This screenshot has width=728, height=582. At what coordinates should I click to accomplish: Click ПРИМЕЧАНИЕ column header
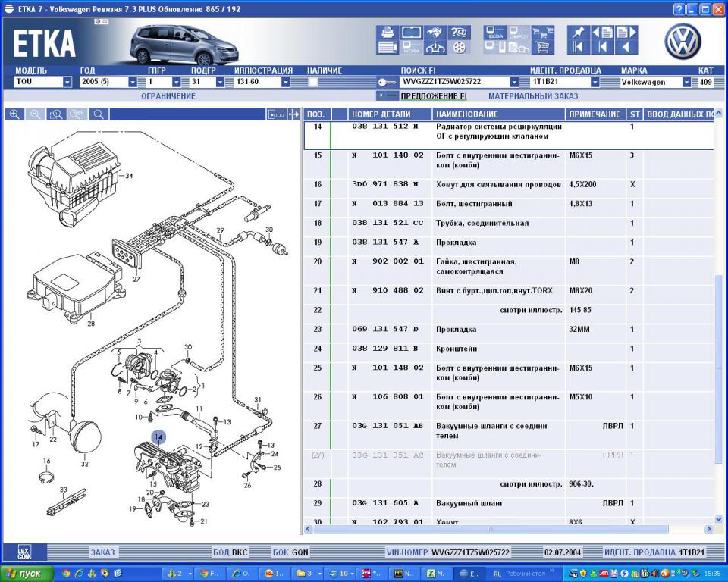point(595,114)
